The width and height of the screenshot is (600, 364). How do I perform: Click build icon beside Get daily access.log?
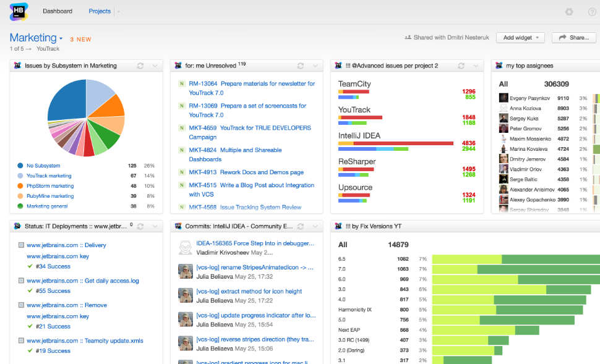[x=21, y=281]
